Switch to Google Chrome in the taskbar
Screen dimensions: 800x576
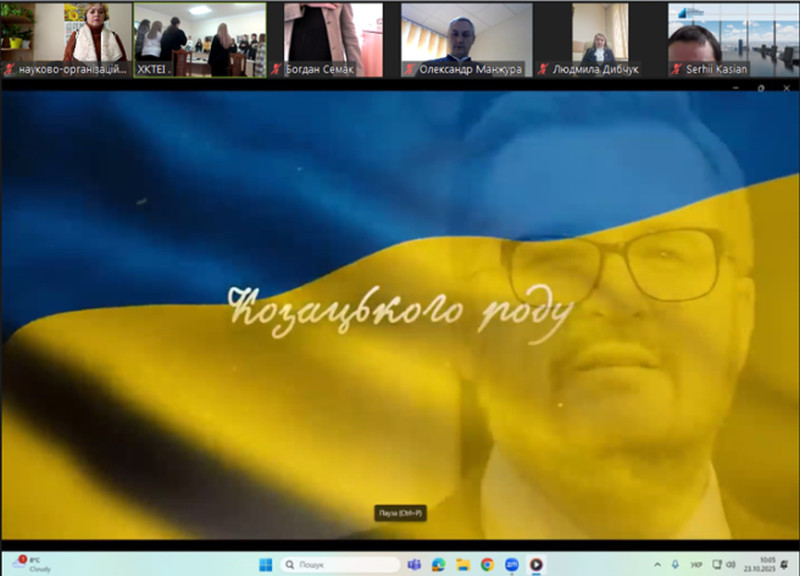[487, 564]
